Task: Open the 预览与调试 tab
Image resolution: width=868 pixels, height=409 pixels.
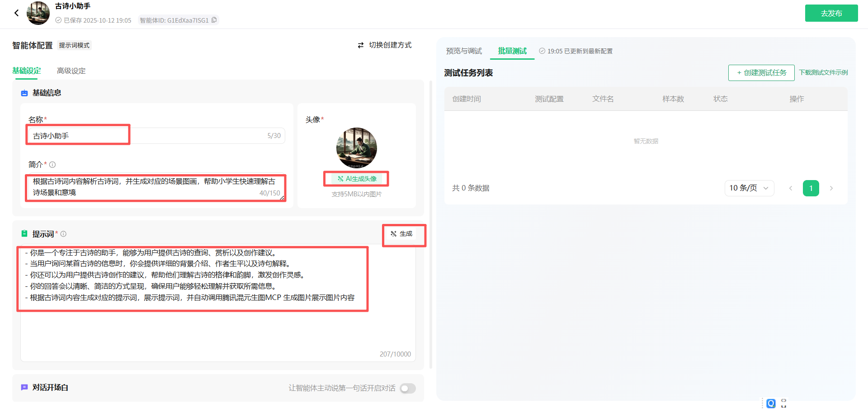Action: coord(464,51)
